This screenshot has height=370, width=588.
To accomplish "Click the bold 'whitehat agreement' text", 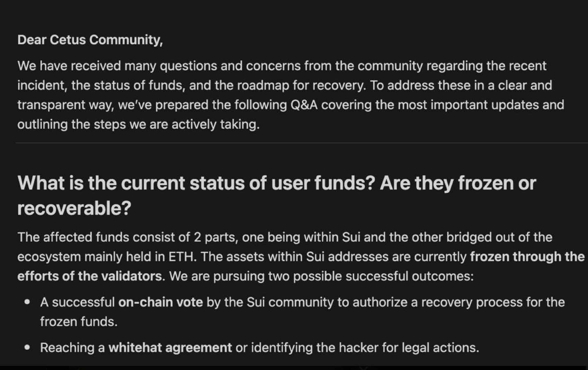I will [x=170, y=348].
